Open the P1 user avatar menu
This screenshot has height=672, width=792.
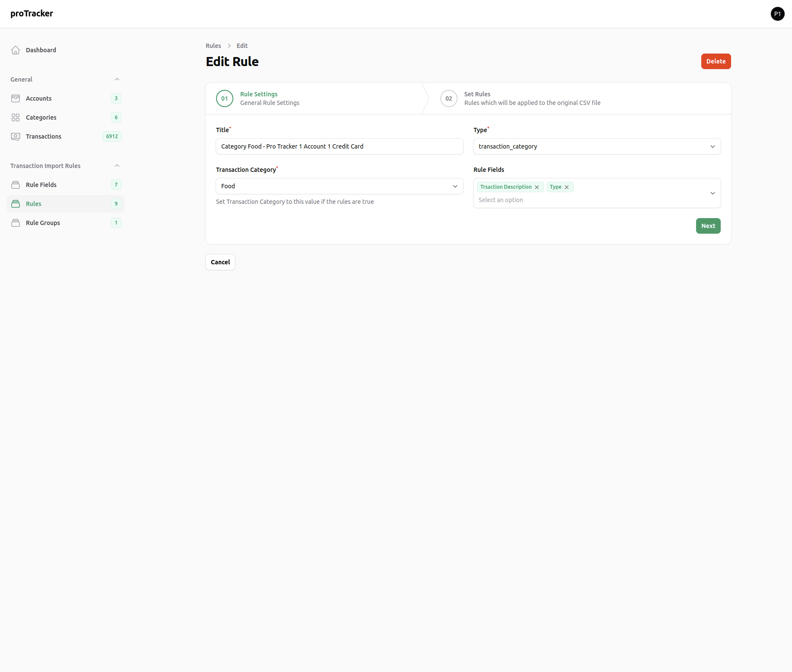click(777, 14)
